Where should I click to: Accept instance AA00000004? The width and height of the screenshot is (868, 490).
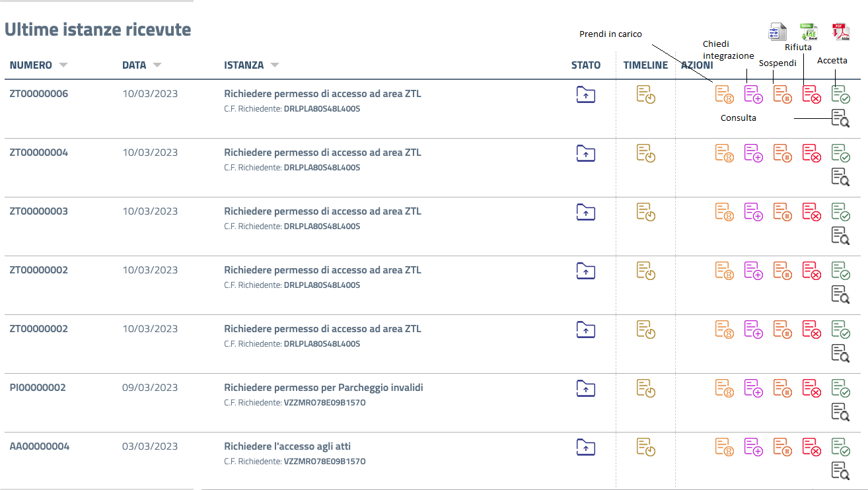tap(840, 447)
